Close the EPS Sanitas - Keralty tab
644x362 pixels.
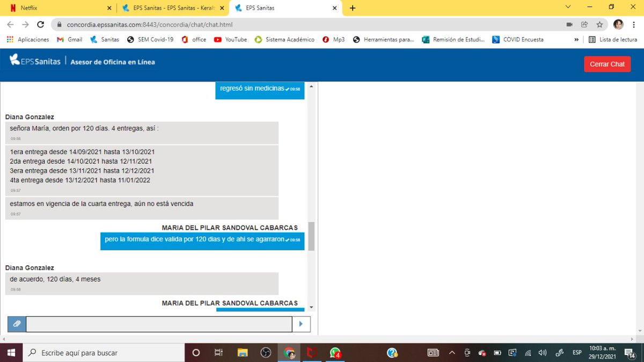(222, 8)
